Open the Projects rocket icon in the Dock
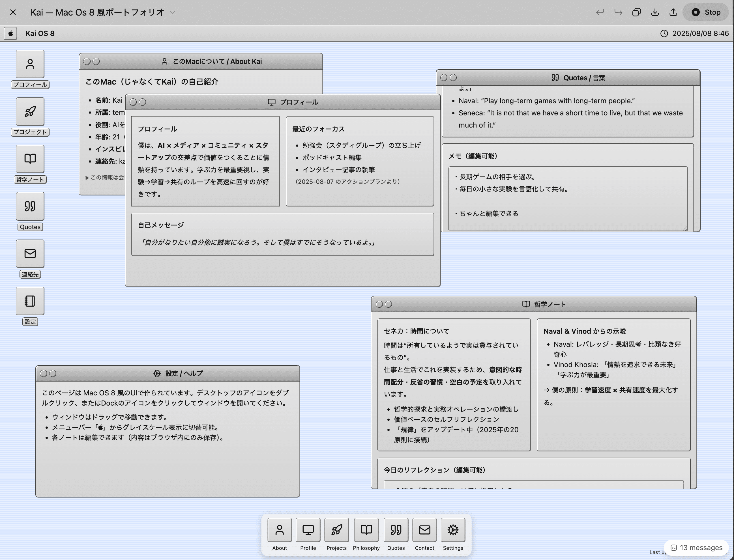734x560 pixels. [x=336, y=530]
